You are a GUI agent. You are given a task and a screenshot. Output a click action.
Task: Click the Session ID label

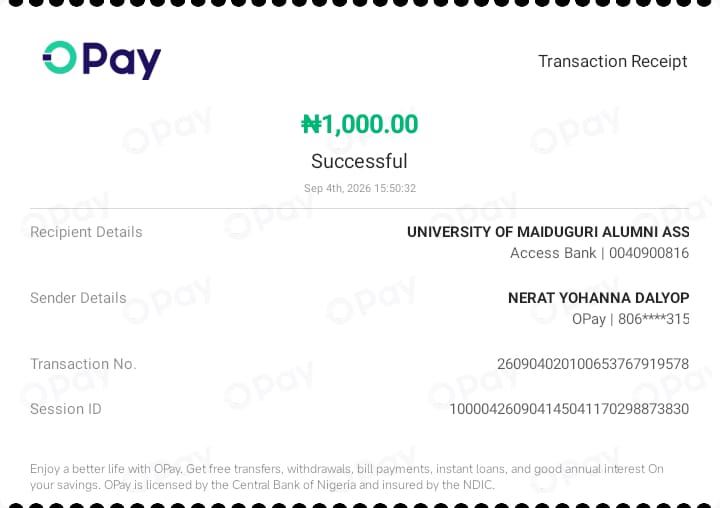(x=66, y=409)
